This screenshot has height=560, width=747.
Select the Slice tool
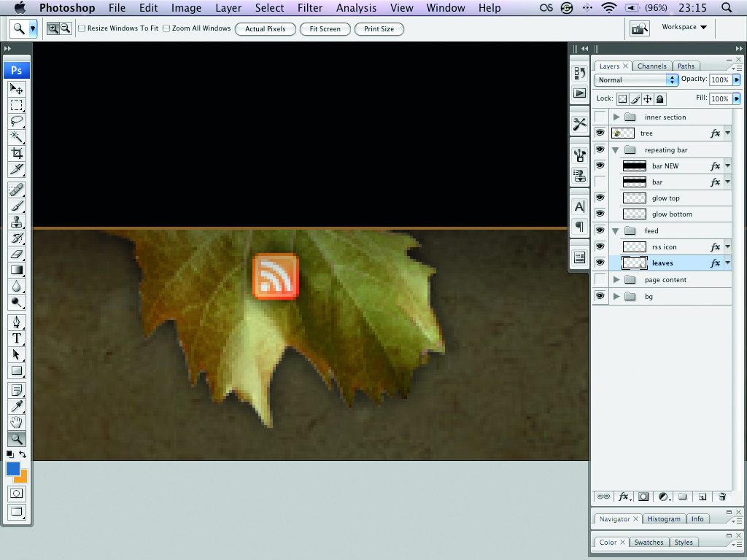pyautogui.click(x=17, y=169)
